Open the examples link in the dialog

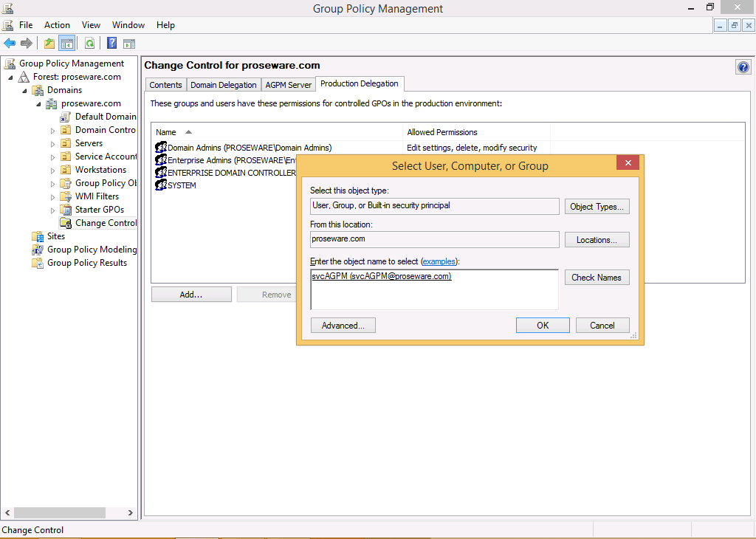[439, 261]
